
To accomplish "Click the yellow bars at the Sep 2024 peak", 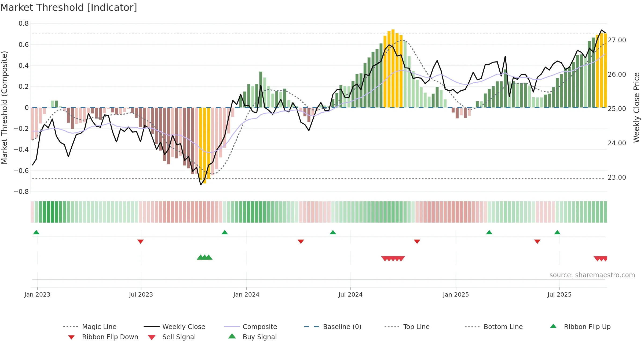I will [393, 69].
